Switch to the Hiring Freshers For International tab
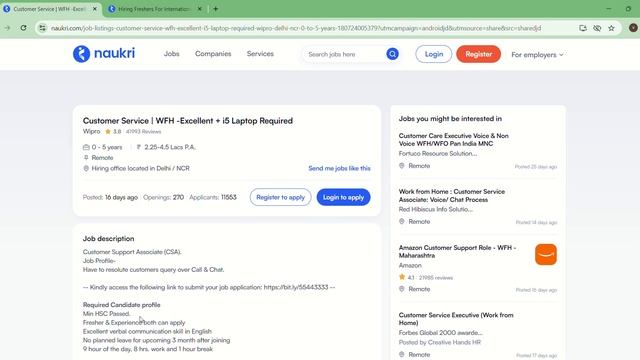 click(154, 9)
